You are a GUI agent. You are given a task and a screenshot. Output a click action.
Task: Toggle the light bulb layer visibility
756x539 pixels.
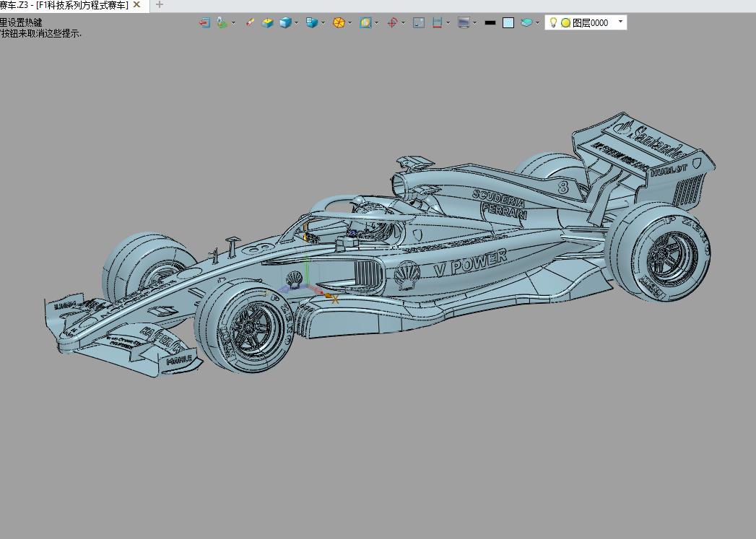point(553,23)
